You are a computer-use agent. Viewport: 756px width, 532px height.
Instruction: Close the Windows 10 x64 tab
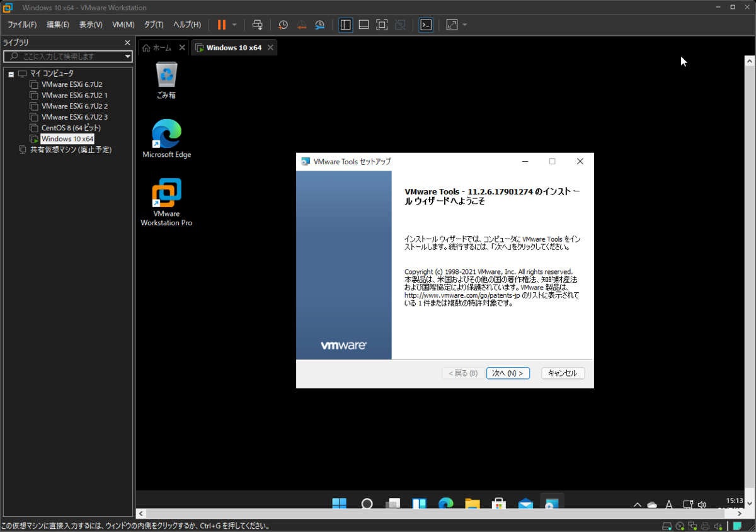pyautogui.click(x=270, y=48)
